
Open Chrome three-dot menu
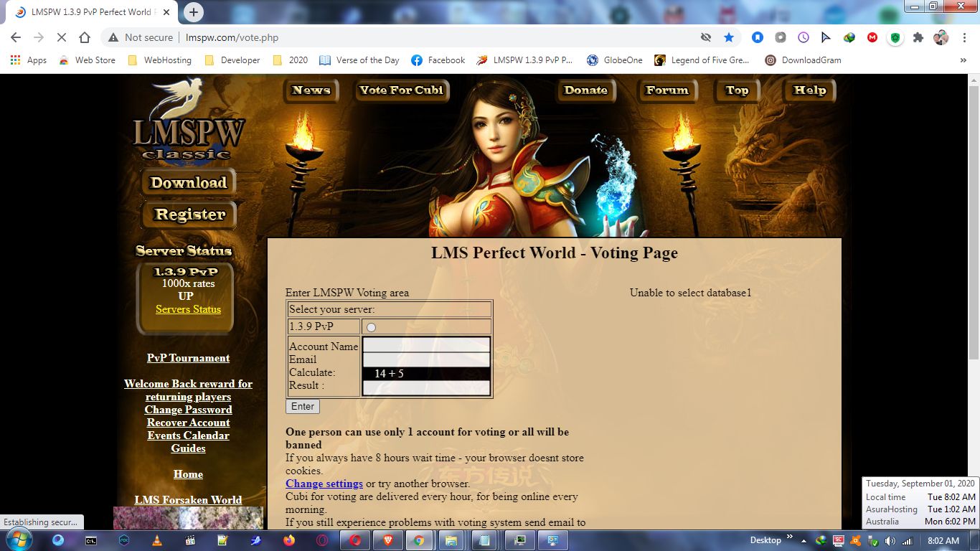point(963,37)
